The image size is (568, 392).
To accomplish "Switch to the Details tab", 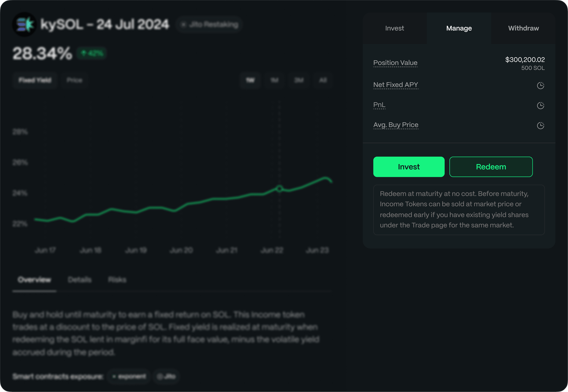I will [x=80, y=279].
